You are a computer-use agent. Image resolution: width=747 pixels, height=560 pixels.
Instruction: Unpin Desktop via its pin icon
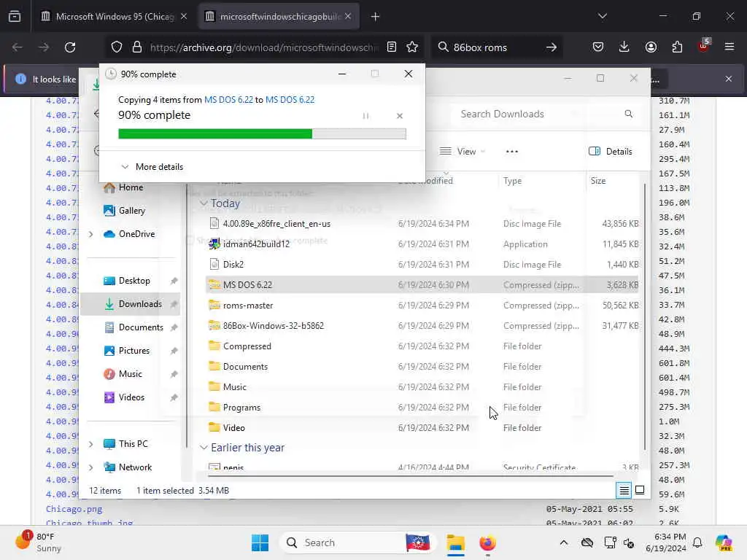(174, 281)
